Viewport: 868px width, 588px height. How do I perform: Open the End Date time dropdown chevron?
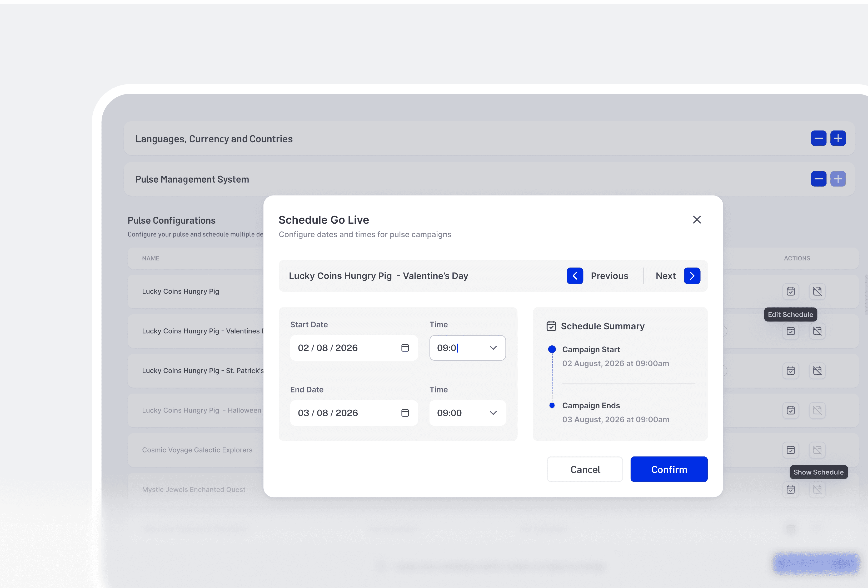493,413
